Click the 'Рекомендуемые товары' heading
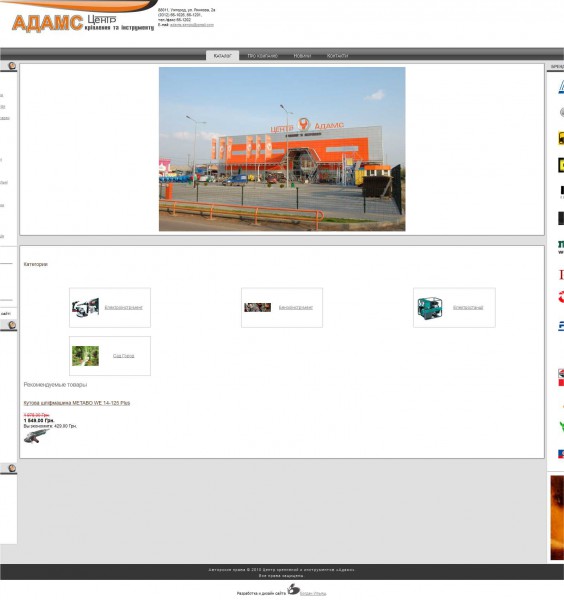 coord(55,385)
